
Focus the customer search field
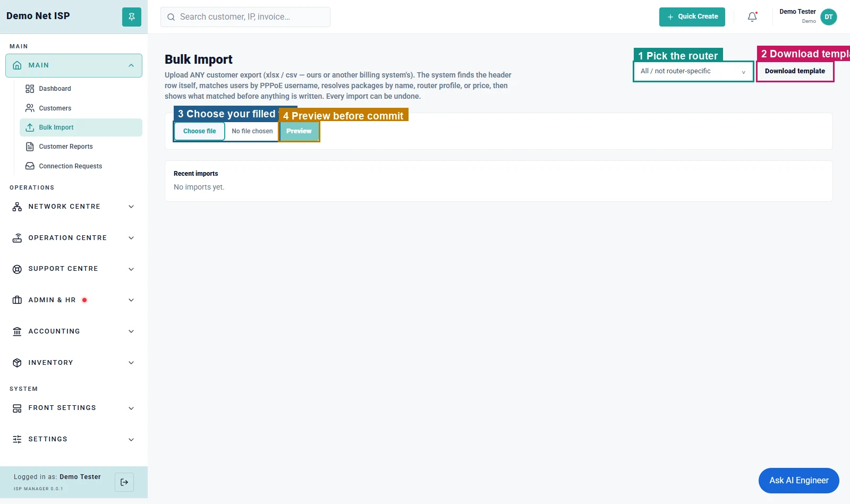coord(245,17)
